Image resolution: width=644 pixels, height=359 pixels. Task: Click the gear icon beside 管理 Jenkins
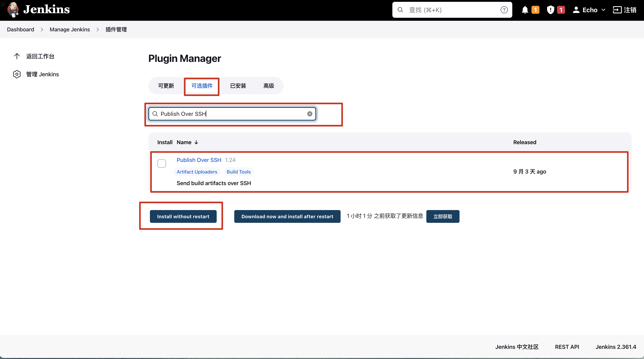[17, 74]
